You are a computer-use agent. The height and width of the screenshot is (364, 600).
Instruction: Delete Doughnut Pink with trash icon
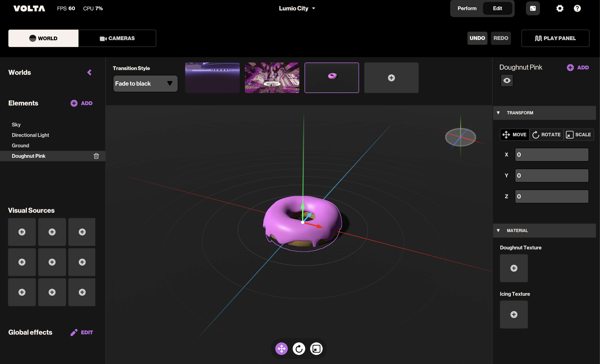(96, 156)
